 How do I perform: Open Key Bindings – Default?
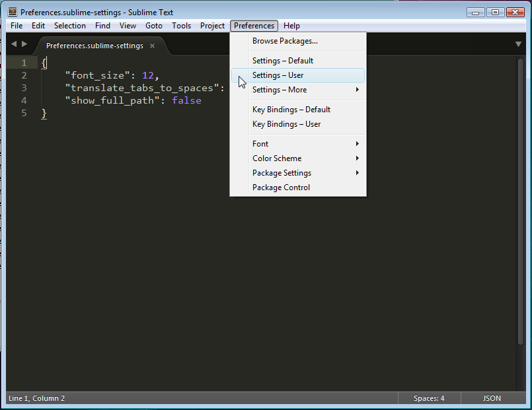(x=291, y=110)
